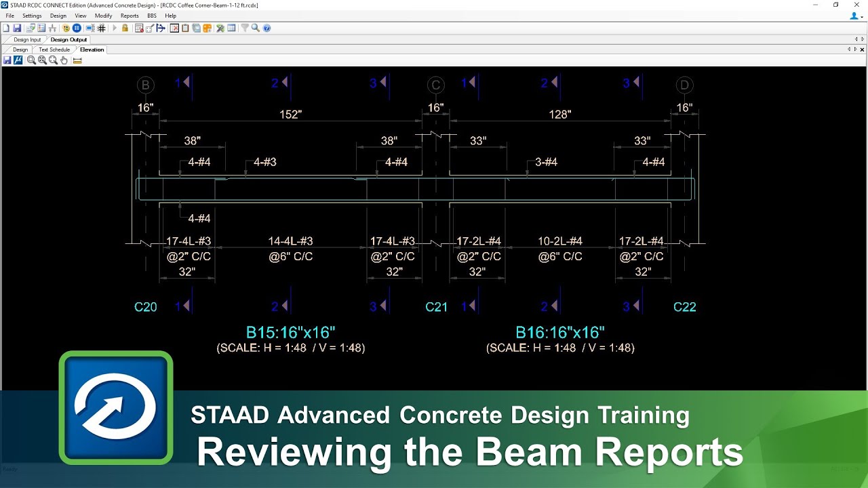Open the Help menu

(171, 16)
